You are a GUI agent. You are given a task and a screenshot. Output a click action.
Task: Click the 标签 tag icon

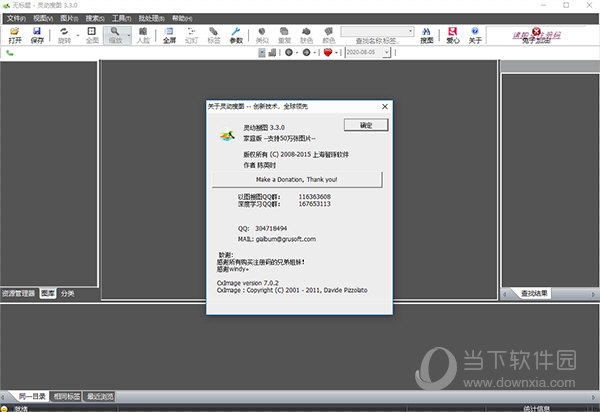click(214, 35)
